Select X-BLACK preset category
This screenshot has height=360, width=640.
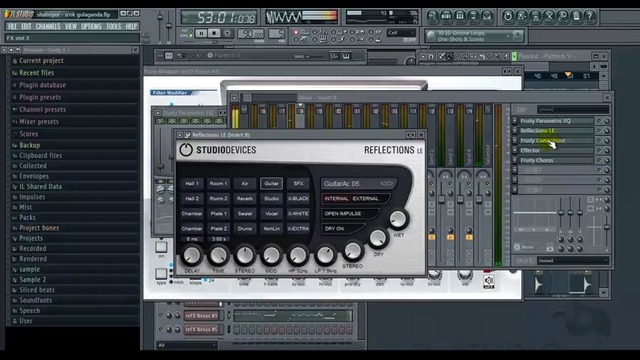coord(298,199)
